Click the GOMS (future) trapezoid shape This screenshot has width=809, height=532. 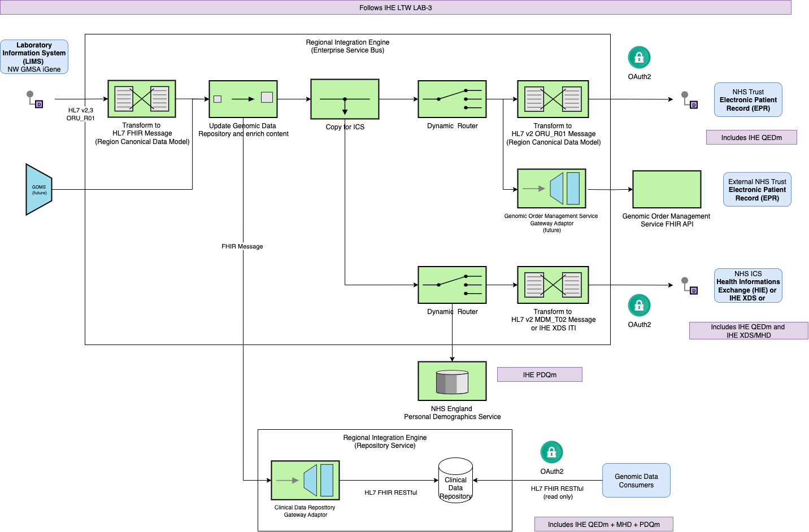38,190
